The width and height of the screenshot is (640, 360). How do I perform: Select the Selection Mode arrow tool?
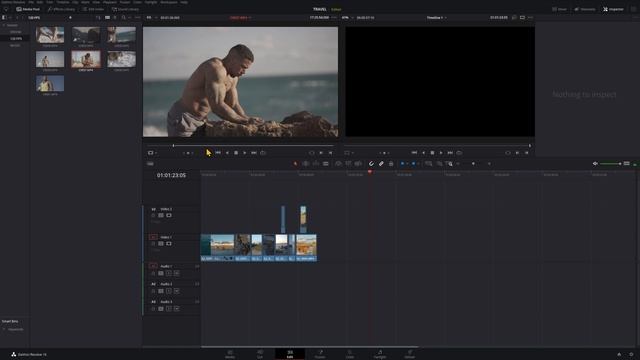295,164
